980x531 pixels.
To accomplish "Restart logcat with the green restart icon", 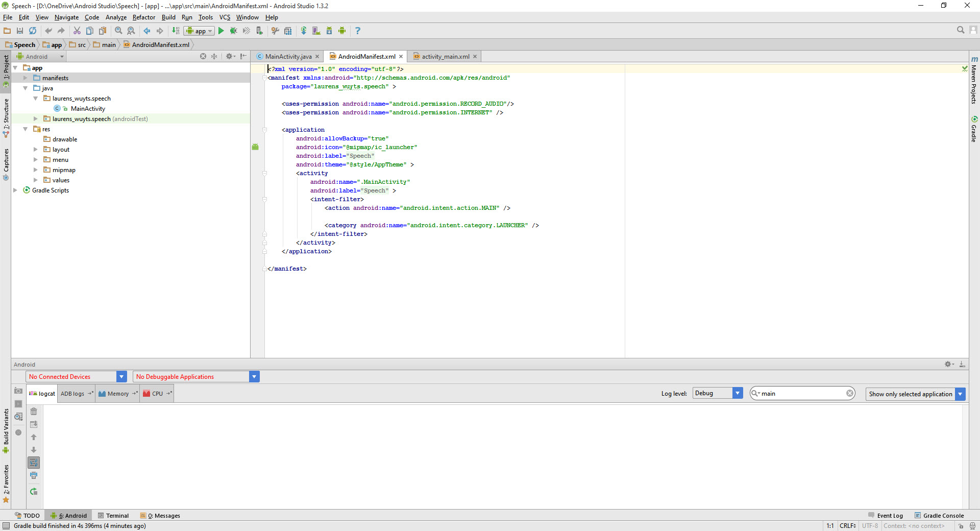I will (34, 491).
